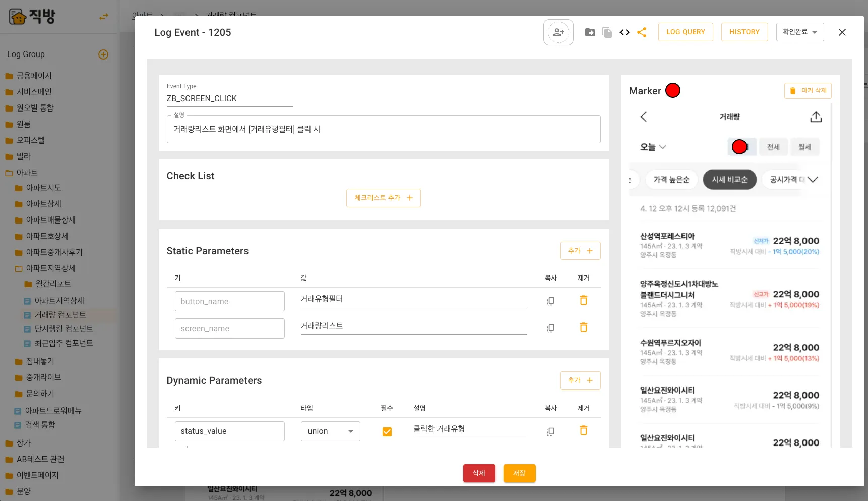Viewport: 868px width, 501px height.
Task: Open the HISTORY button
Action: click(x=745, y=32)
